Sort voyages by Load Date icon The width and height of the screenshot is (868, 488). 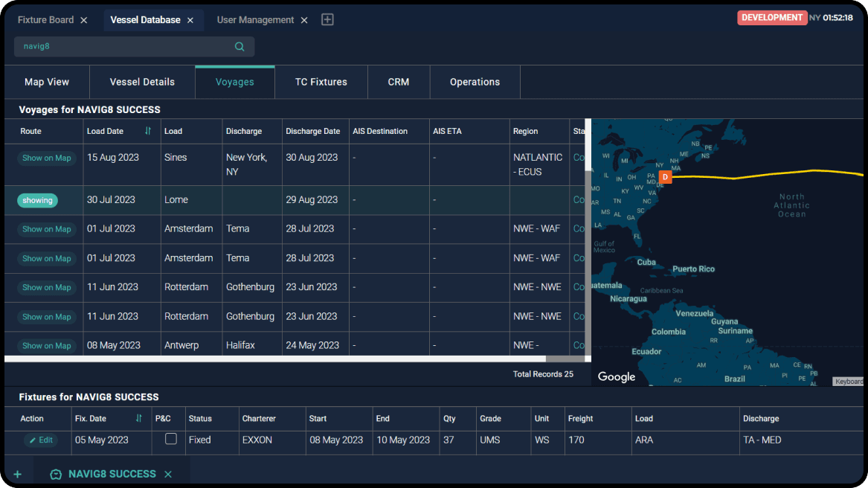148,131
